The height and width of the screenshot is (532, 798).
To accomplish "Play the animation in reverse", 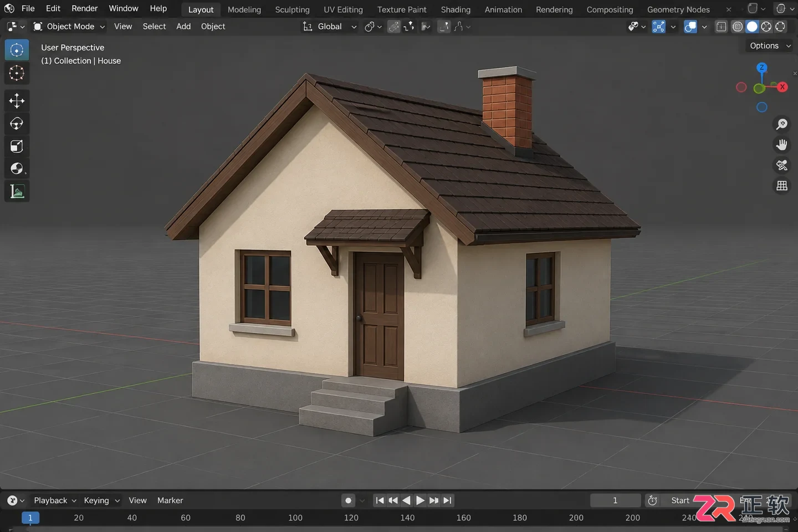I will pos(406,500).
